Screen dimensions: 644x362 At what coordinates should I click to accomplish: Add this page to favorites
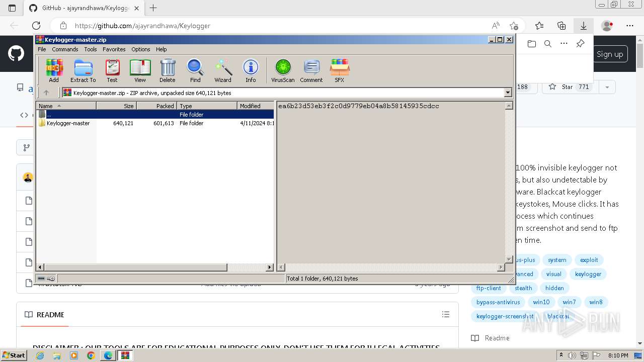click(514, 26)
